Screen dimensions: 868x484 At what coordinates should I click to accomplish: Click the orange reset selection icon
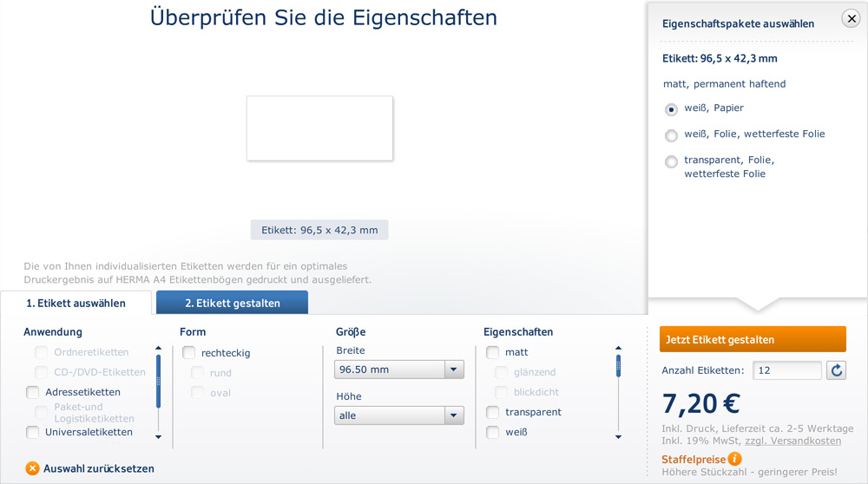coord(32,468)
